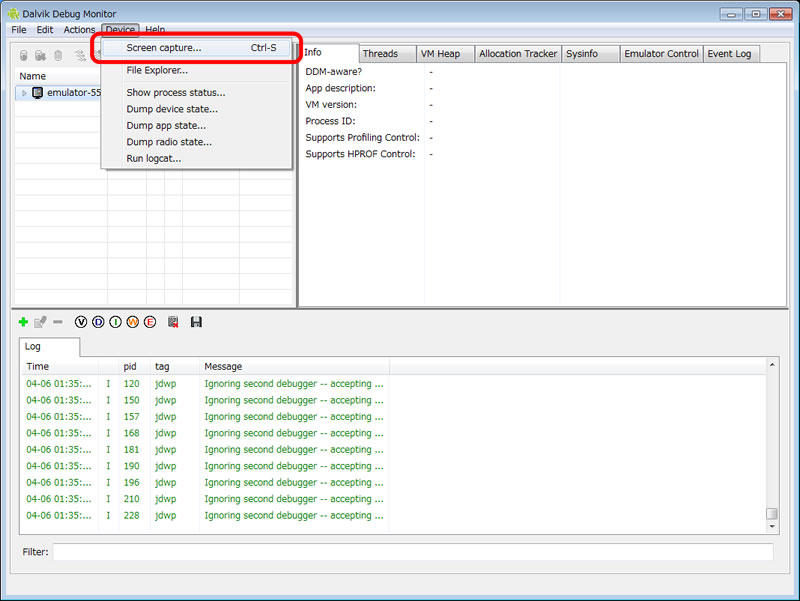The image size is (800, 601).
Task: Choose Screen capture... from the Device menu
Action: (x=197, y=48)
